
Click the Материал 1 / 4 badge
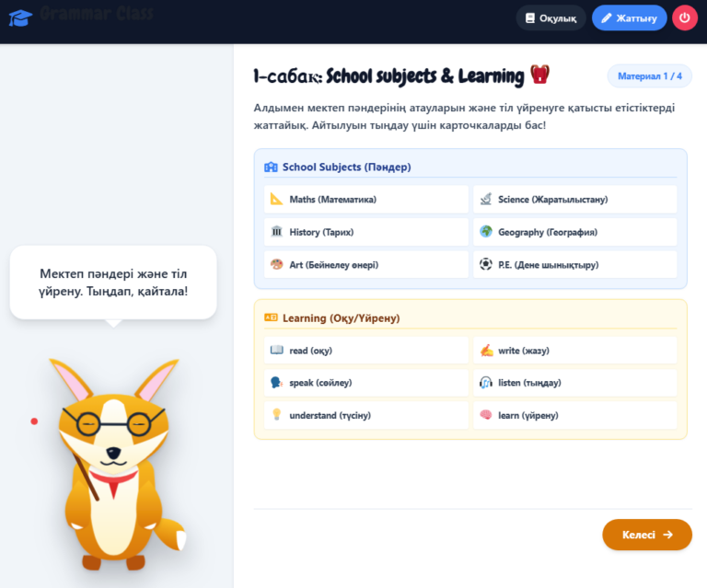point(649,76)
